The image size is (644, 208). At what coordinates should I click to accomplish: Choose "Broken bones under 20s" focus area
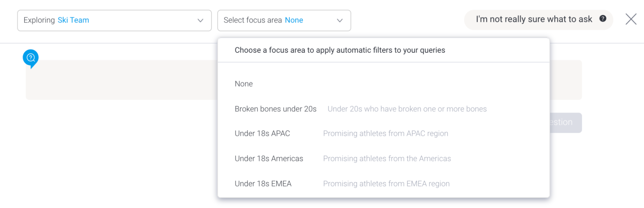tap(275, 109)
